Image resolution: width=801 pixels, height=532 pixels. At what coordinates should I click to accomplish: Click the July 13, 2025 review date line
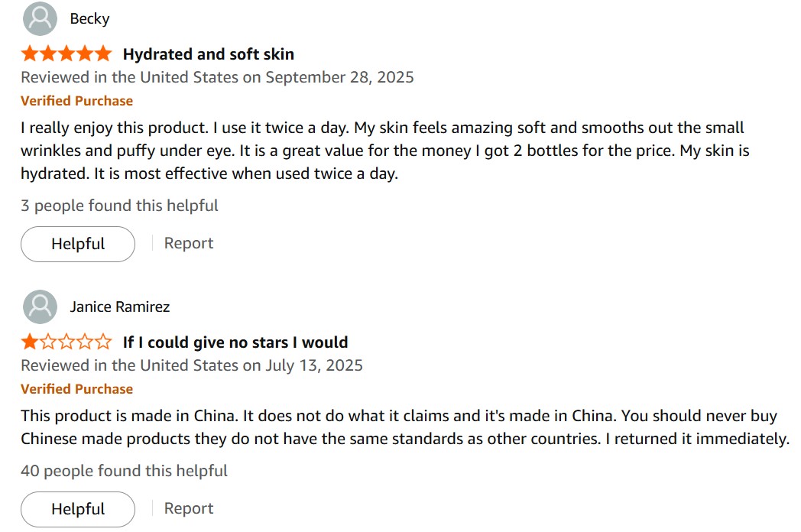tap(191, 365)
